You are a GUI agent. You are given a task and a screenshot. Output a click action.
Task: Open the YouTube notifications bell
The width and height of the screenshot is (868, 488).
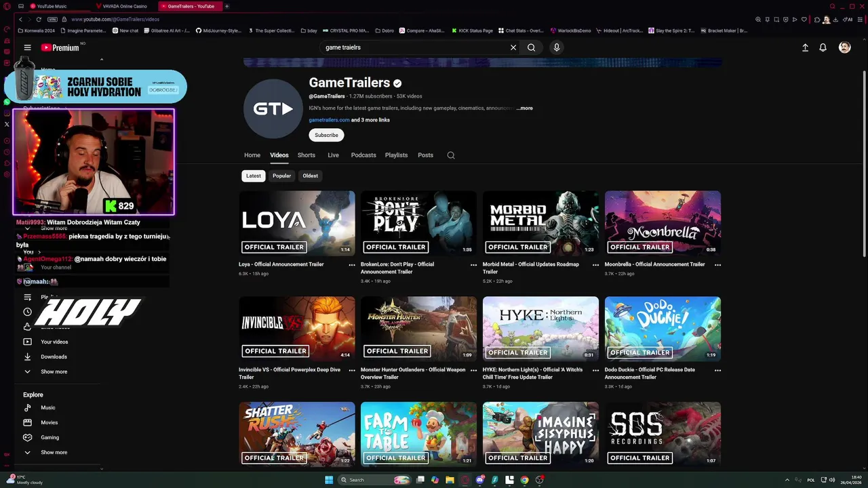pos(823,47)
